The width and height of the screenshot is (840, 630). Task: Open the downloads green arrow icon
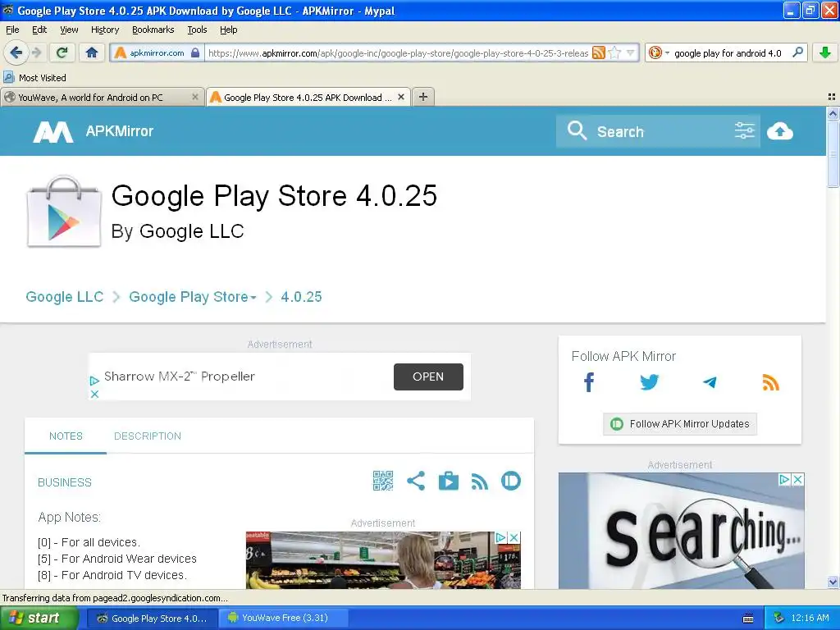coord(825,52)
